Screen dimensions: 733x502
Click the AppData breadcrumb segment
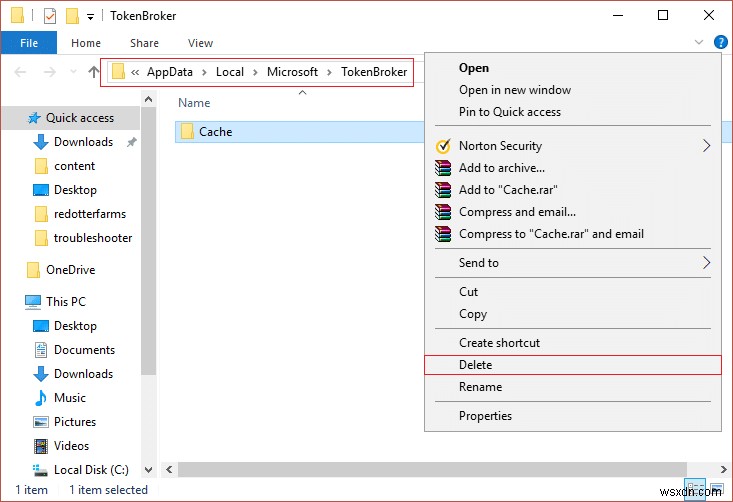(170, 72)
